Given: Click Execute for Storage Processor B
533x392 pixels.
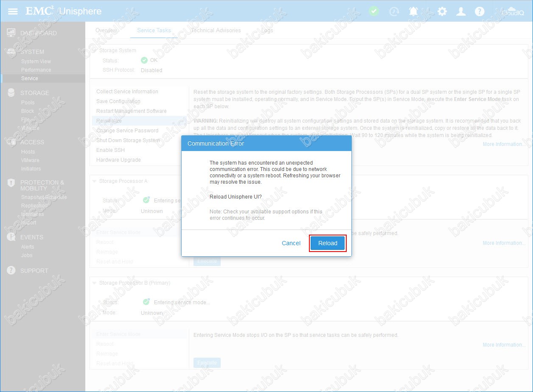Looking at the screenshot, I should 207,363.
